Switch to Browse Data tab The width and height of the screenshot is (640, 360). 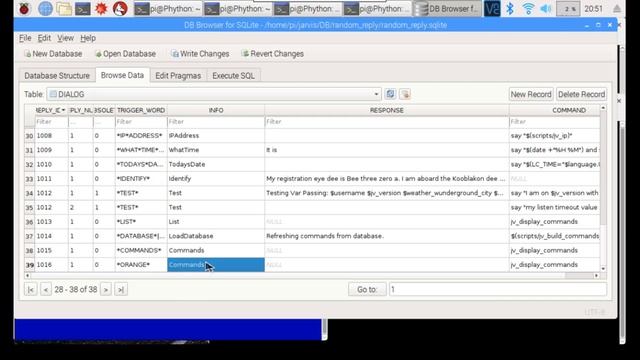pyautogui.click(x=122, y=75)
